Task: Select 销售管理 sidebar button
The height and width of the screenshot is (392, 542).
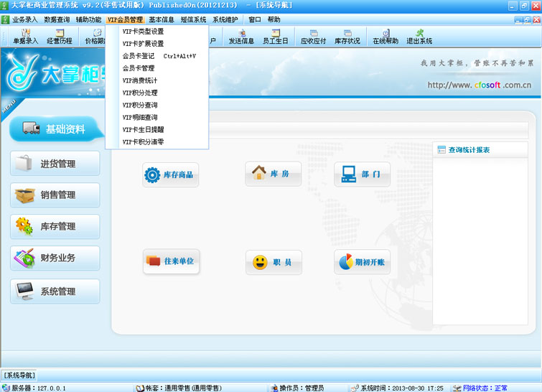Action: coord(55,195)
